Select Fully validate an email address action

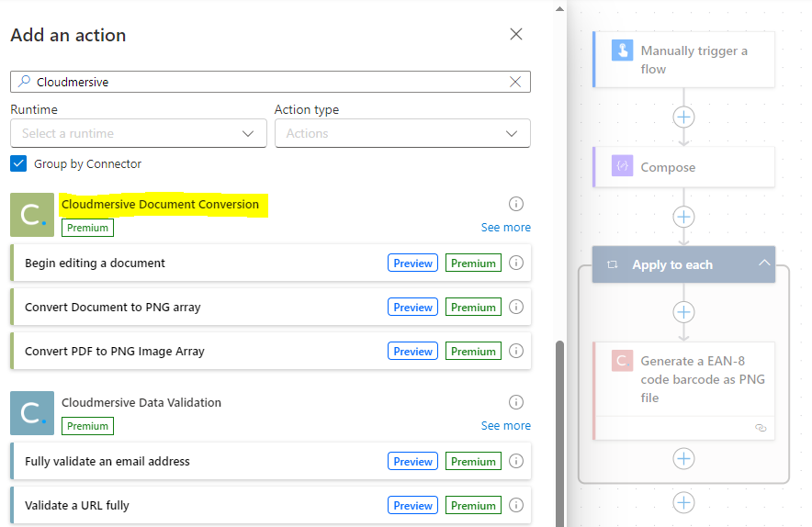pos(271,461)
